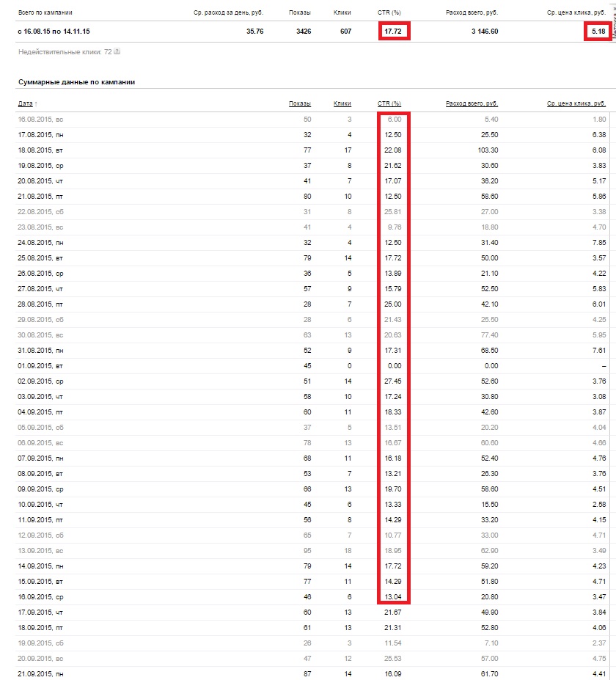
Task: Select date row 16.08.2015, вс
Action: pos(312,120)
